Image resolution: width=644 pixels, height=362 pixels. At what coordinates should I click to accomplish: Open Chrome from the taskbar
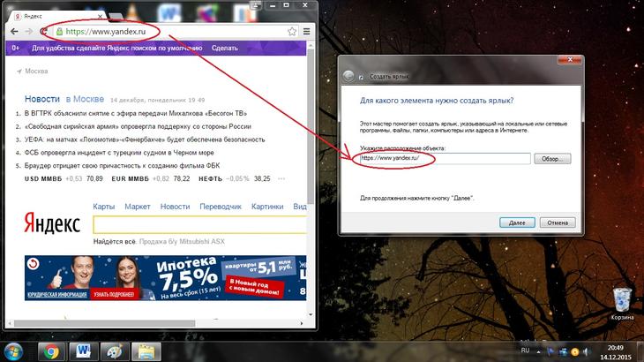[52, 352]
